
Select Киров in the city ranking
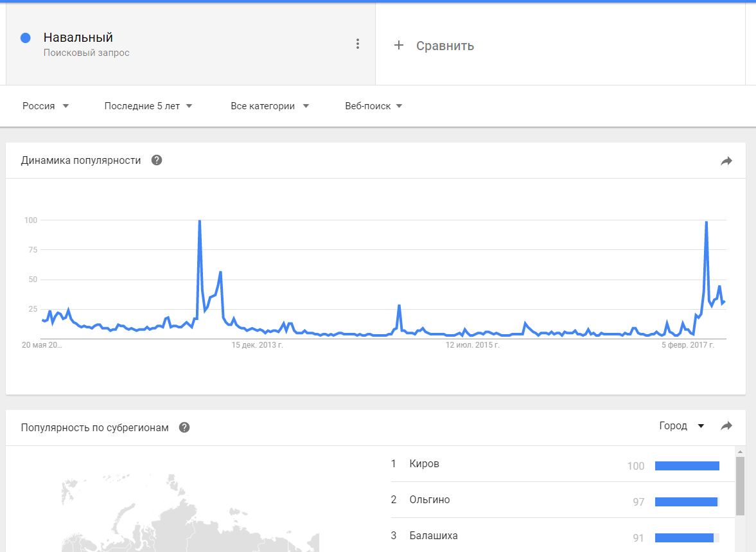[x=425, y=464]
